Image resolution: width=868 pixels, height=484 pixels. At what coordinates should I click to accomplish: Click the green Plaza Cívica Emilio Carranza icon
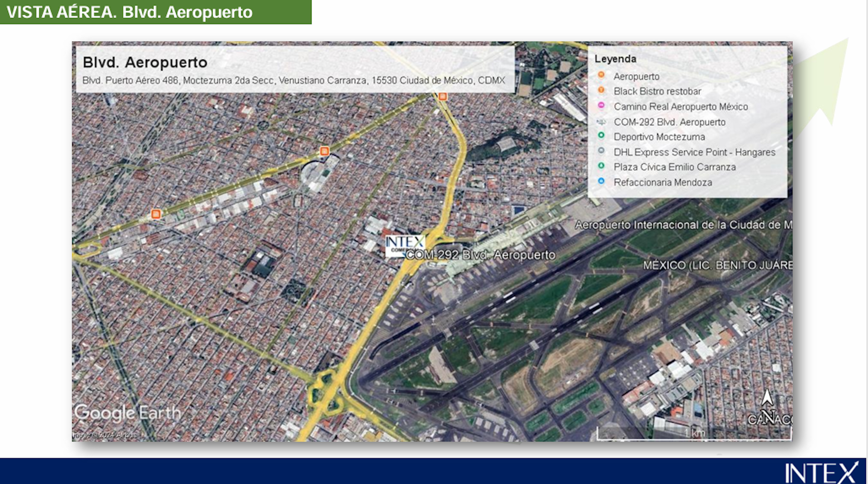[x=601, y=166]
